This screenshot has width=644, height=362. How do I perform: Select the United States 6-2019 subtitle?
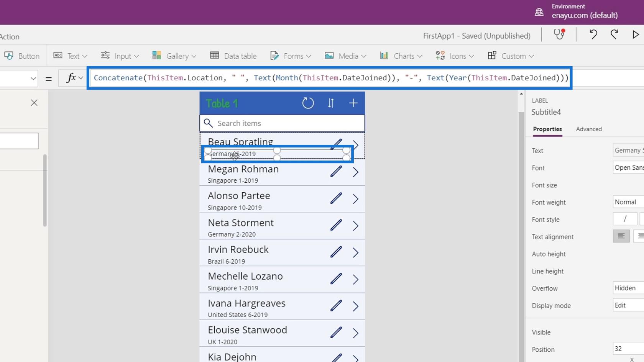tap(238, 315)
